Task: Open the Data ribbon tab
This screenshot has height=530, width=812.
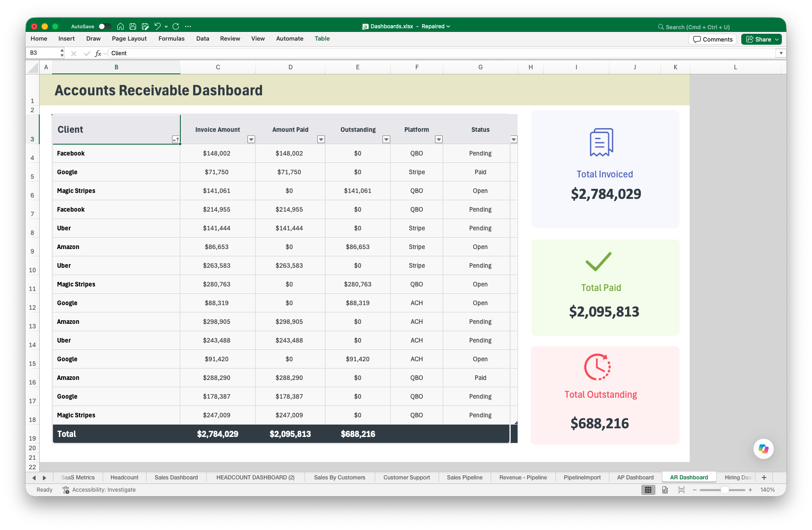Action: (x=203, y=39)
